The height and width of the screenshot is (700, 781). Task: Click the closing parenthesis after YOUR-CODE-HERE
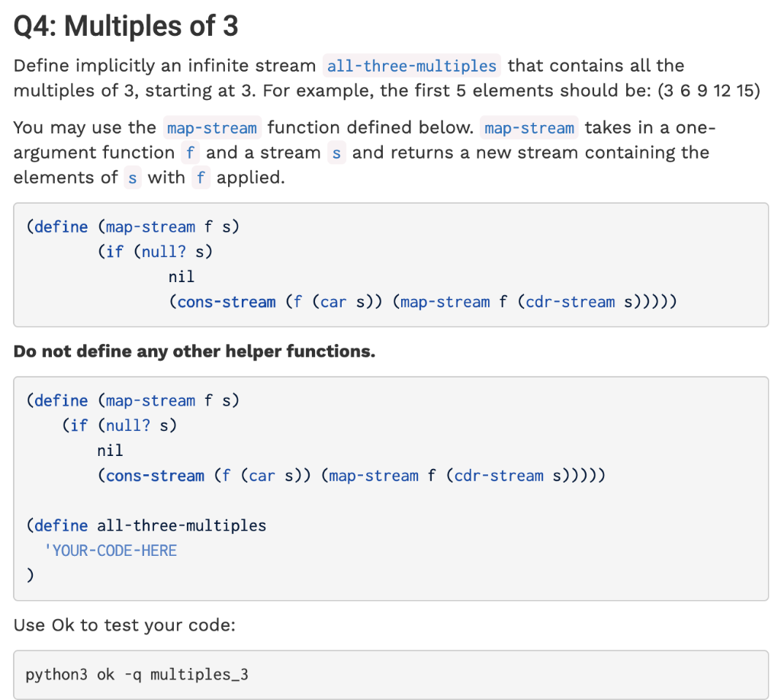[x=31, y=574]
